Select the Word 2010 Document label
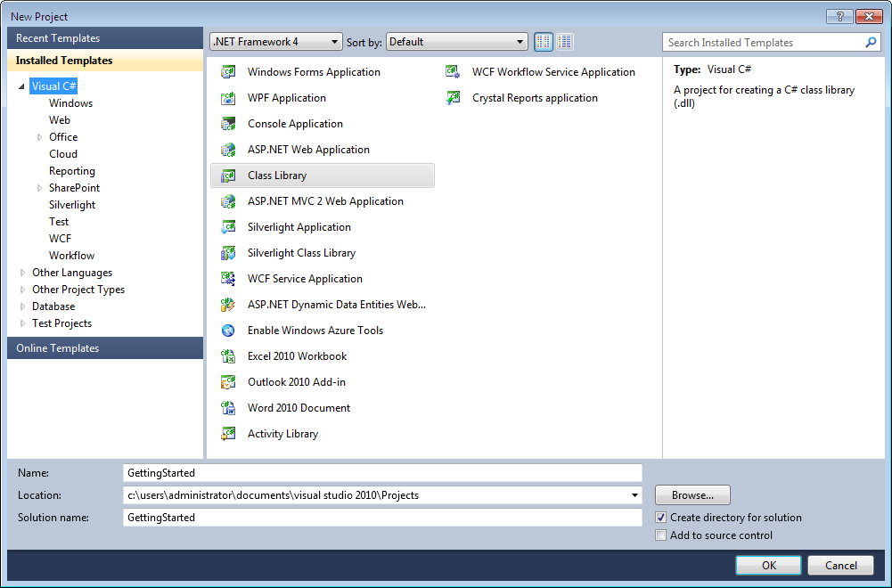 point(299,408)
